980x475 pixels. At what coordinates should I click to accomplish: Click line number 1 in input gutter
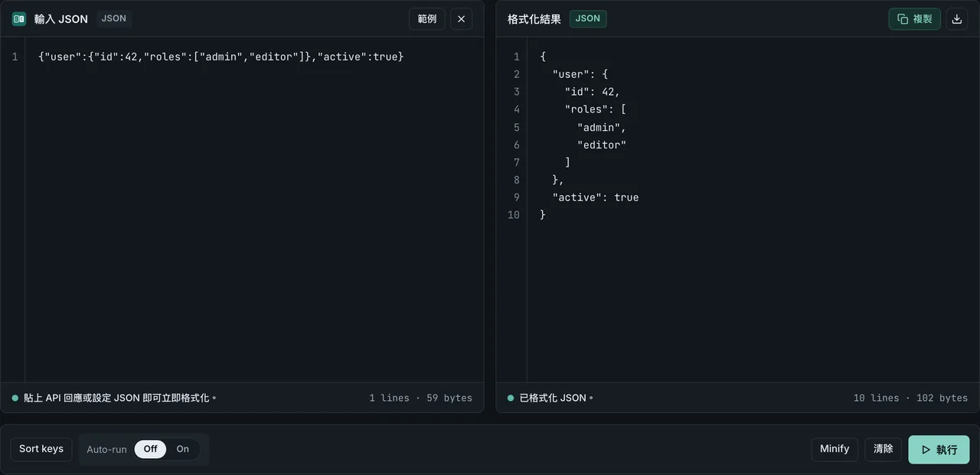pos(15,57)
